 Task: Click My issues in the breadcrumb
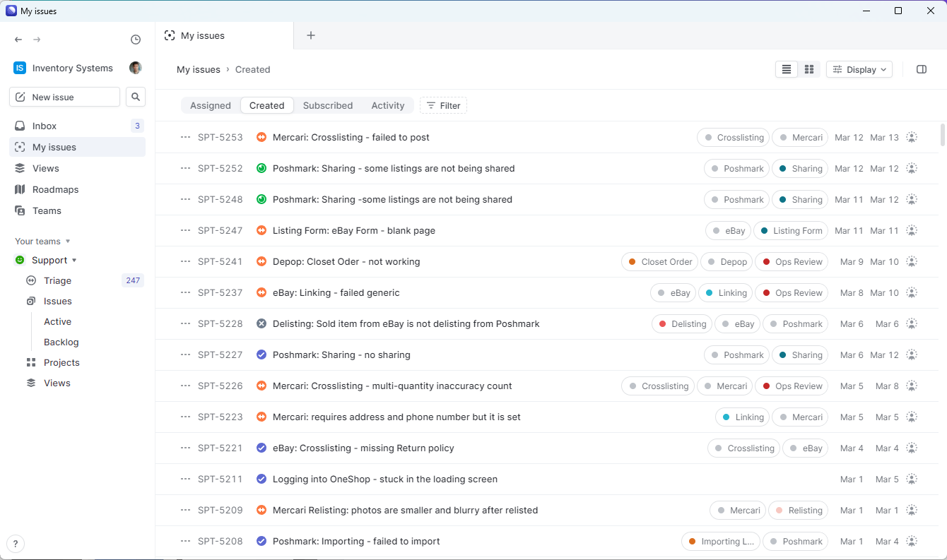pos(199,69)
